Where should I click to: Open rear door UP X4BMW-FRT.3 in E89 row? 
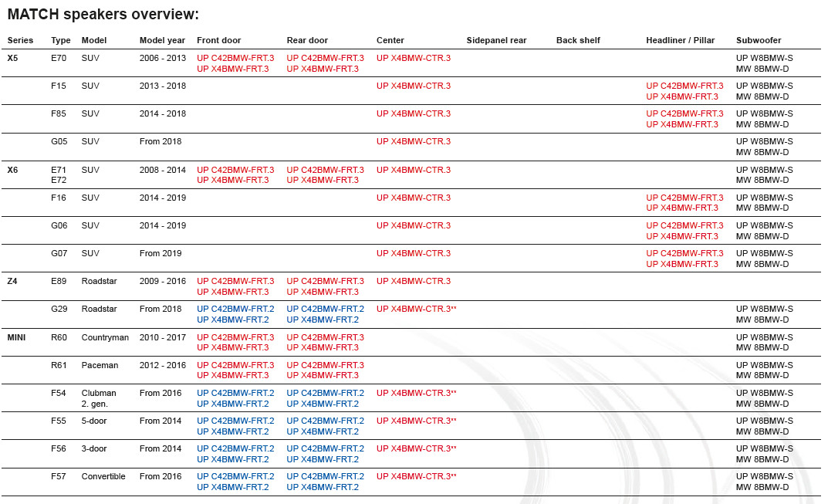click(322, 292)
